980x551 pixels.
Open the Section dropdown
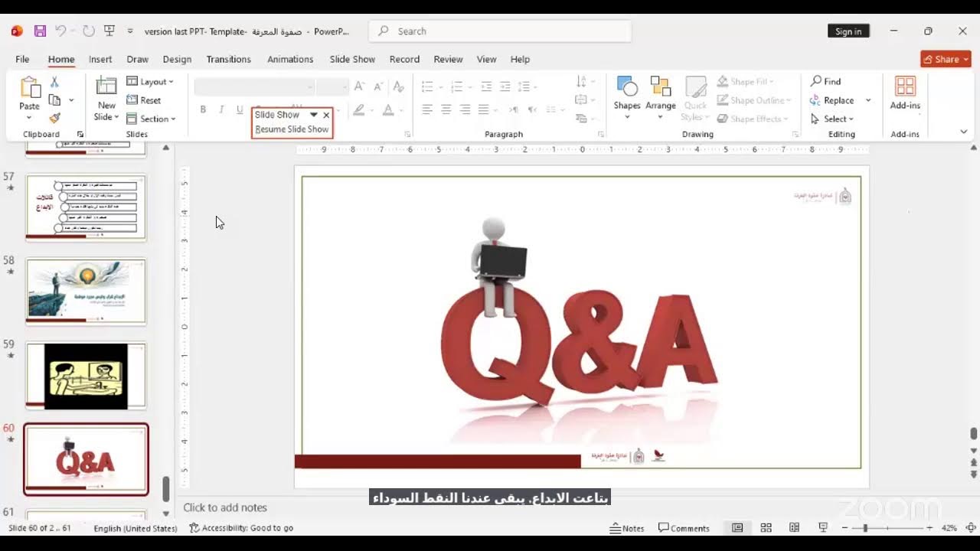151,119
